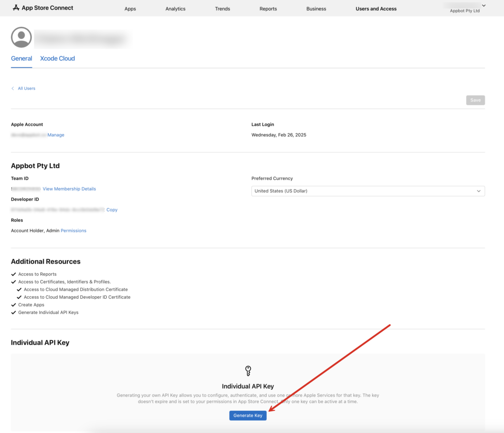Click Copy next to Developer ID
This screenshot has height=433, width=504.
[x=112, y=210]
